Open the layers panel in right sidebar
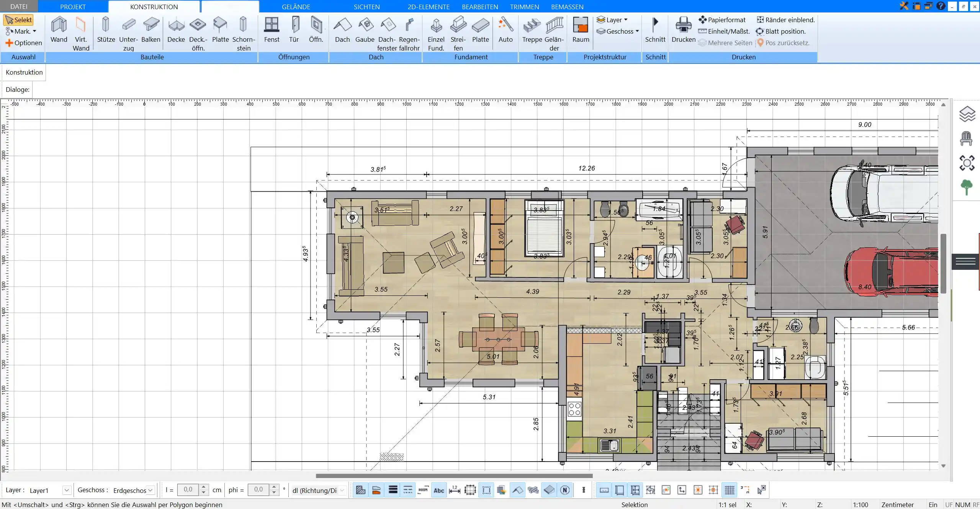The height and width of the screenshot is (509, 980). tap(967, 114)
